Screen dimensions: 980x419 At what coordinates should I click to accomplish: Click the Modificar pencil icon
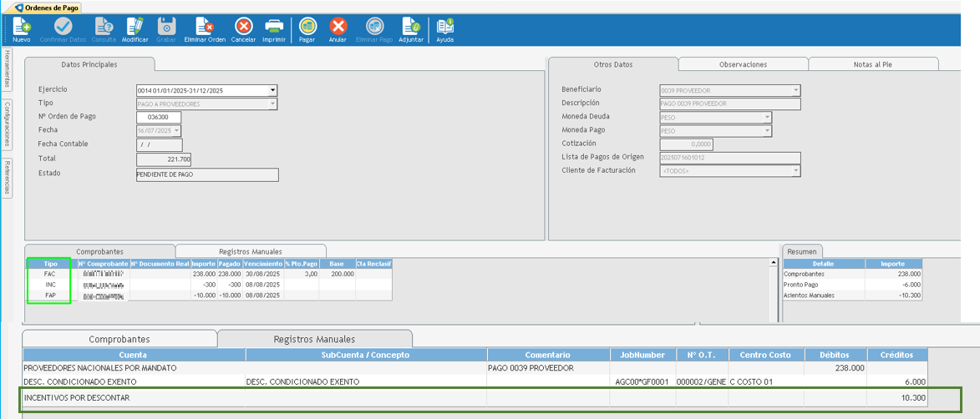[x=135, y=27]
